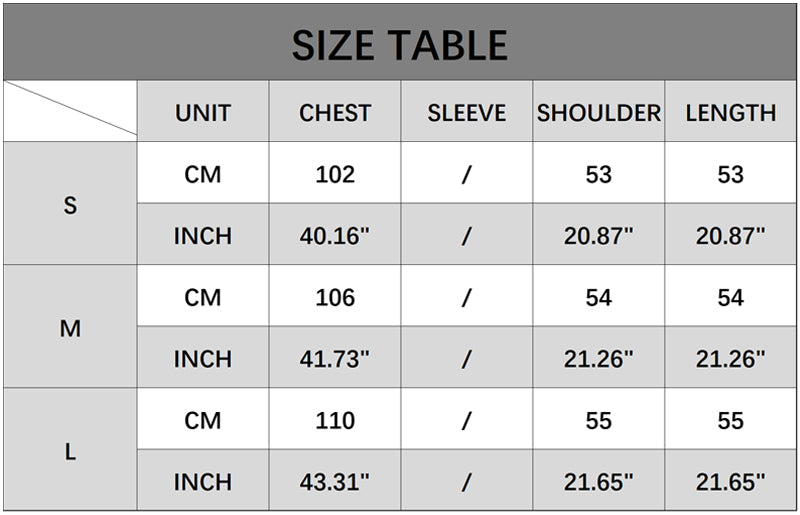Click the size L row label

coord(70,452)
